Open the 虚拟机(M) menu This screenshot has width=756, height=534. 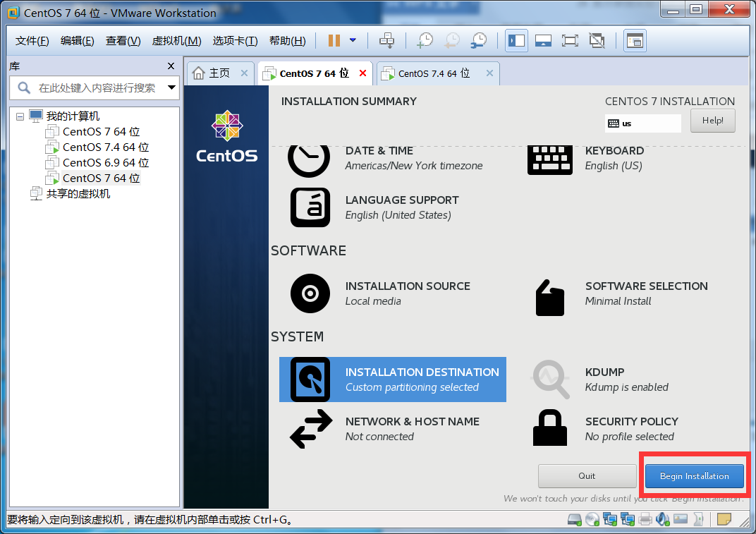pyautogui.click(x=176, y=41)
